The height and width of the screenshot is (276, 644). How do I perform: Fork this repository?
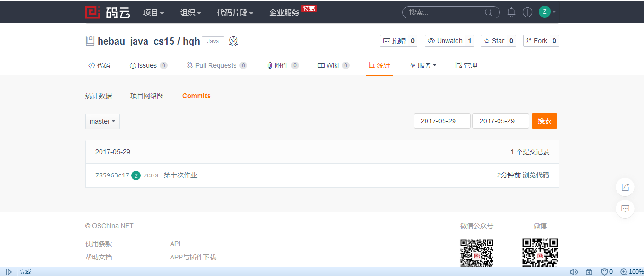536,41
